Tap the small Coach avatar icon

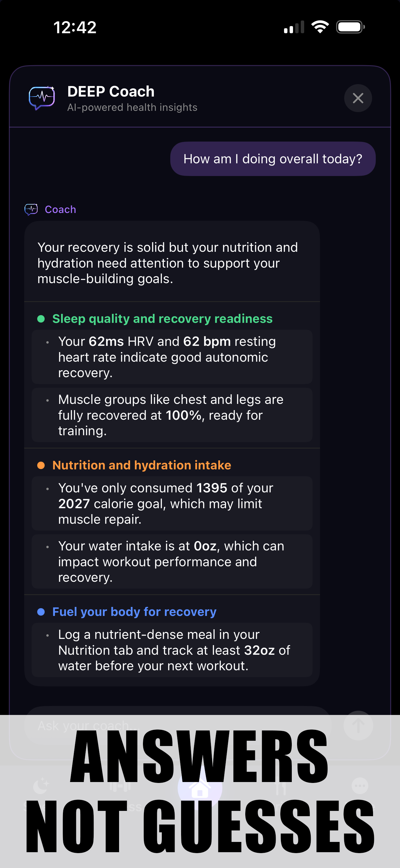point(31,209)
